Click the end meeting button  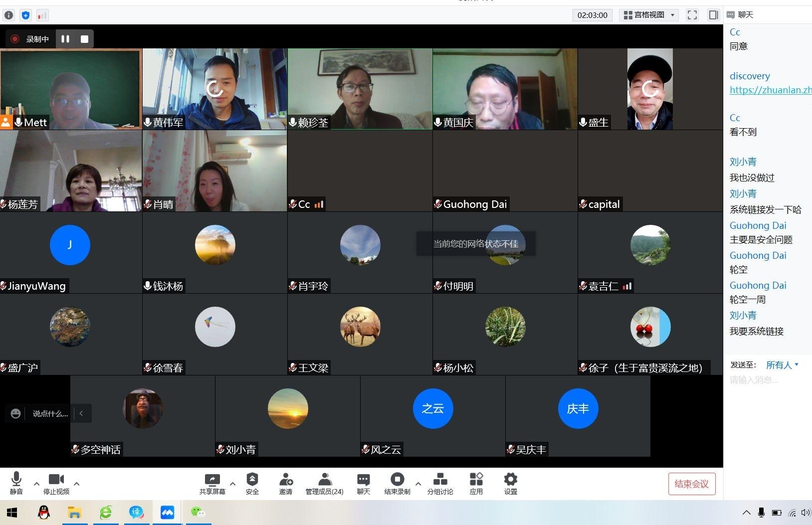point(691,484)
